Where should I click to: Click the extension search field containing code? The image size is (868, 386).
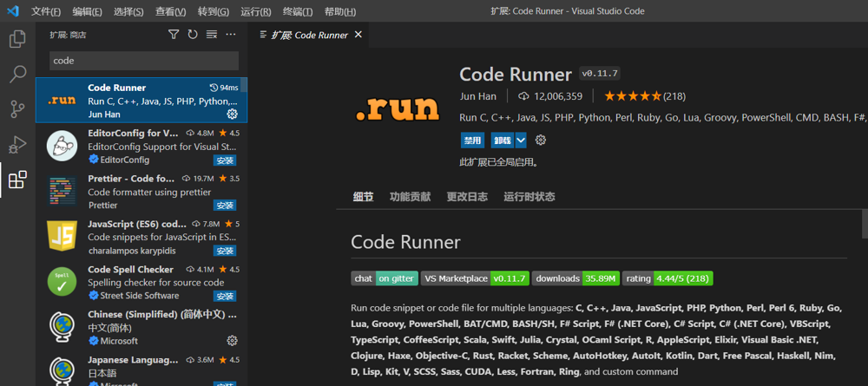click(x=144, y=61)
